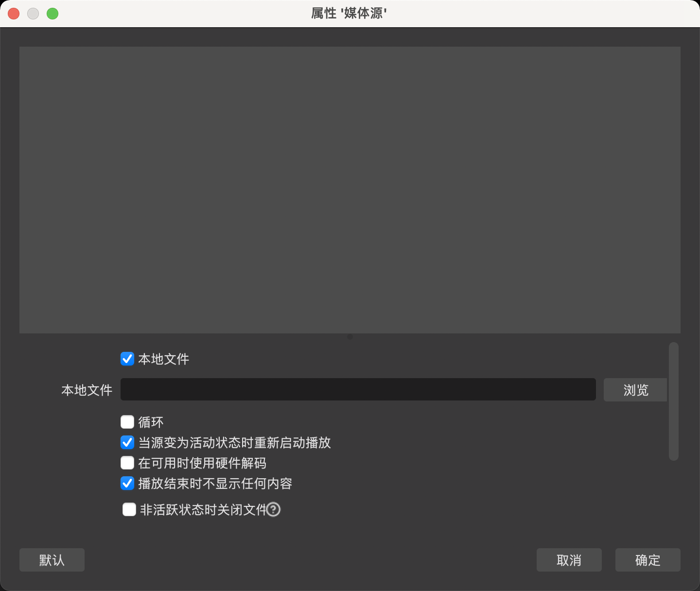
Task: Close the 属性 '媒体源' window
Action: (14, 14)
